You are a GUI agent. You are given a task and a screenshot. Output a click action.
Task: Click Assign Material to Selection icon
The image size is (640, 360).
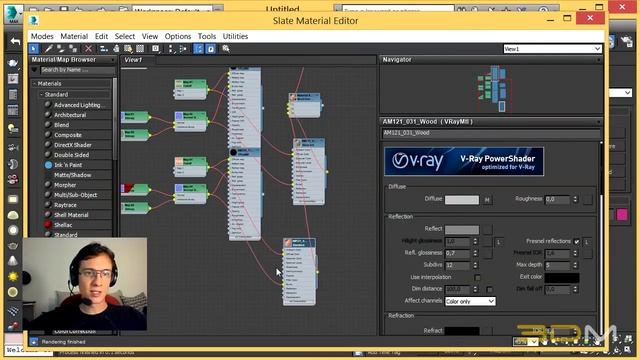(x=73, y=49)
